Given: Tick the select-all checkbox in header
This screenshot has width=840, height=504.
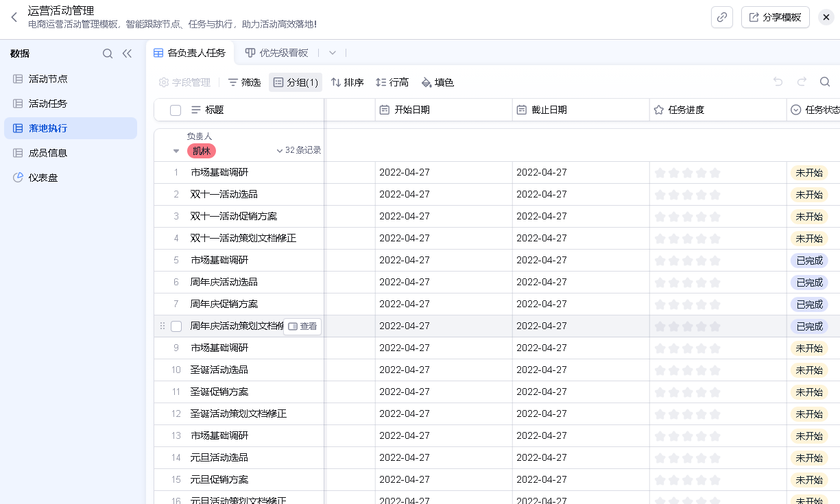Looking at the screenshot, I should coord(176,110).
